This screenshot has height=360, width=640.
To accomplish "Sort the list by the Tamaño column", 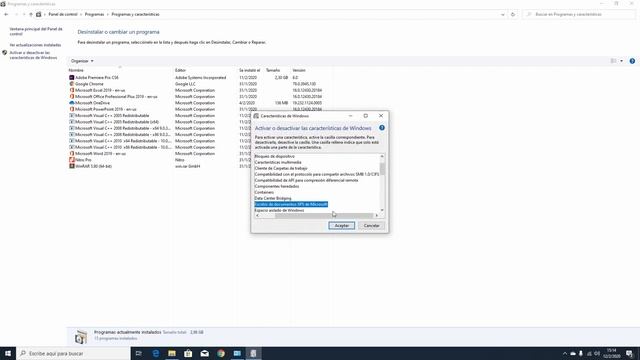I will click(273, 70).
